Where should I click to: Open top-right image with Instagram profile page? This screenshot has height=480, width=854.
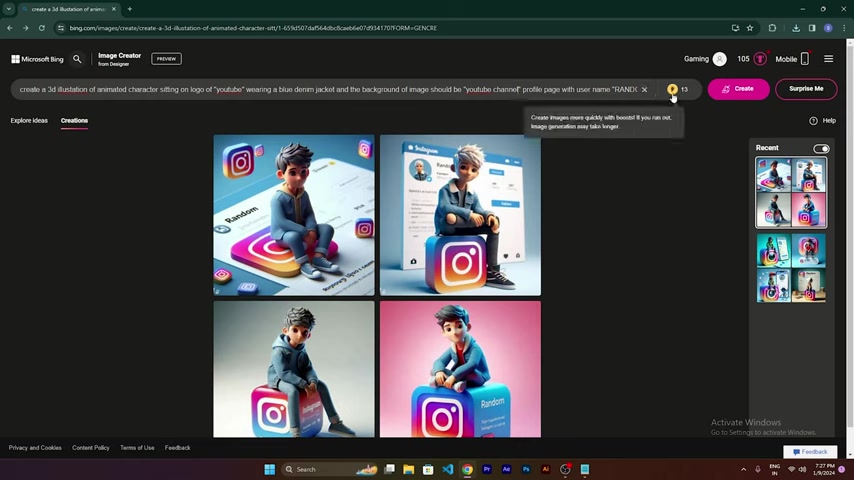460,215
